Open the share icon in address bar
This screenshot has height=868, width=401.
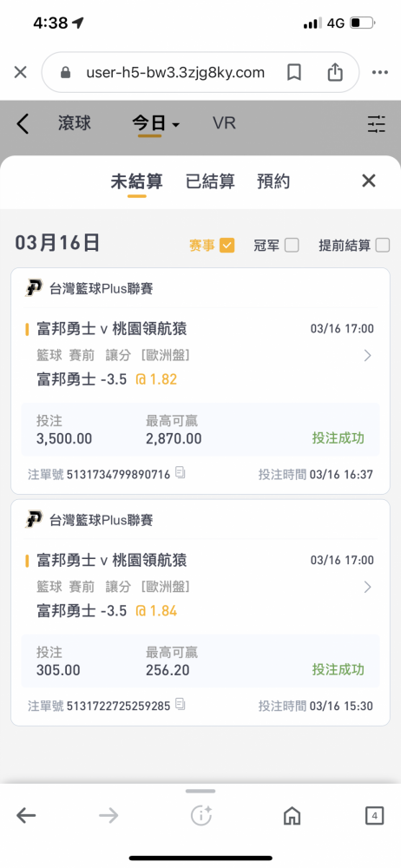(334, 73)
